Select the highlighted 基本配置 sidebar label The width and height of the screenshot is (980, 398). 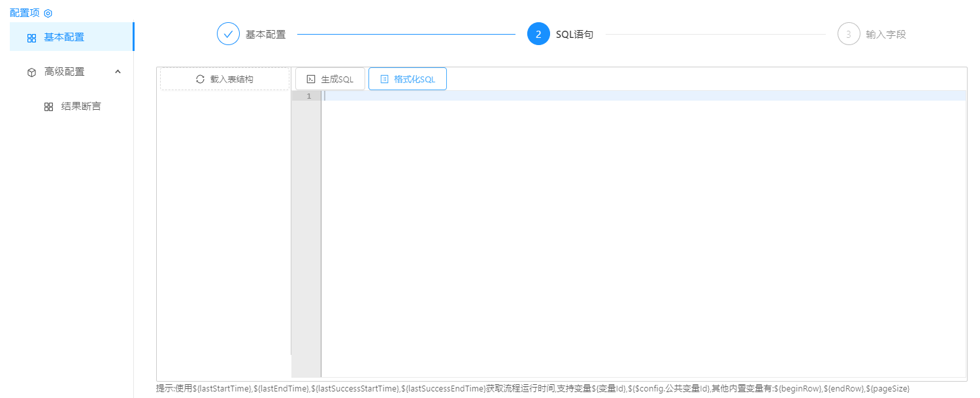[x=64, y=37]
